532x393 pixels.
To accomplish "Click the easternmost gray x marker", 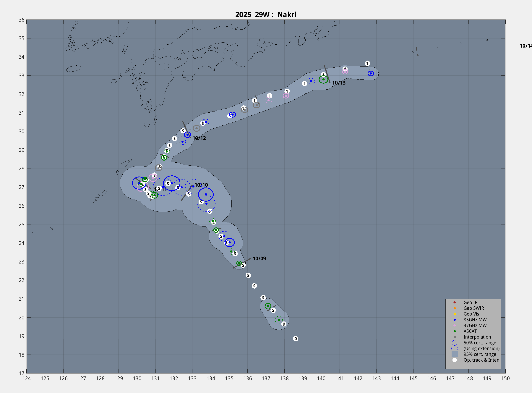I will tap(486, 40).
